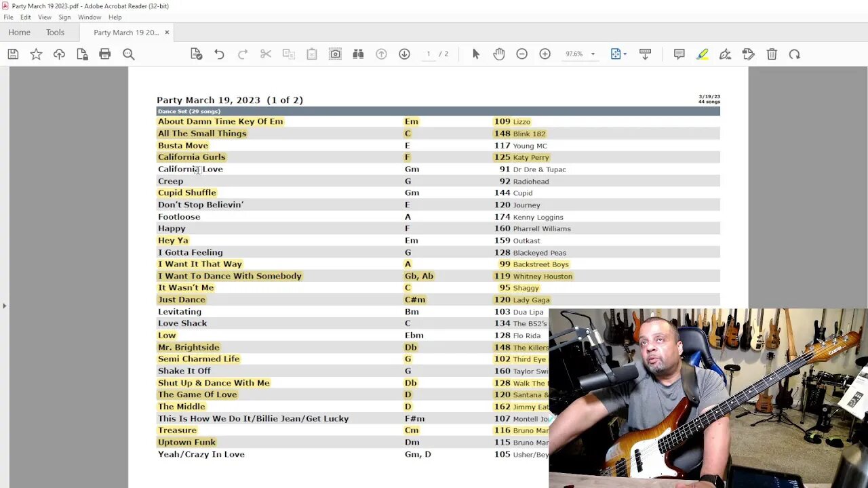Zoom in with plus icon
The width and height of the screenshot is (868, 488).
[x=545, y=54]
